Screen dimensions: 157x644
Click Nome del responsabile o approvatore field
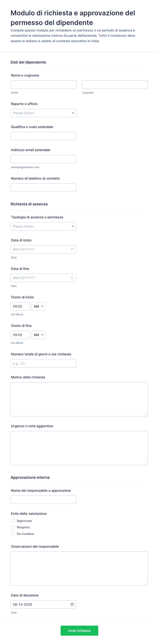click(43, 500)
